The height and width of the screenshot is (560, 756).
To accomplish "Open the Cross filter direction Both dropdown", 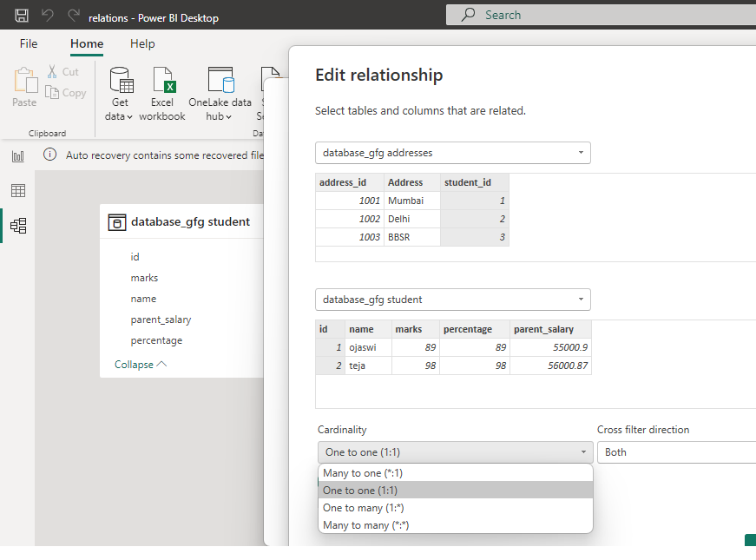I will click(x=676, y=452).
